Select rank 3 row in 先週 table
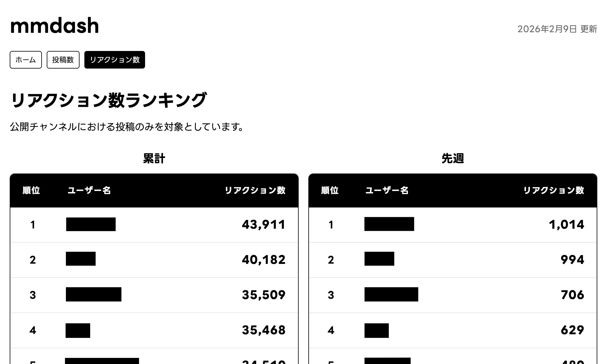607x364 pixels. (x=452, y=295)
